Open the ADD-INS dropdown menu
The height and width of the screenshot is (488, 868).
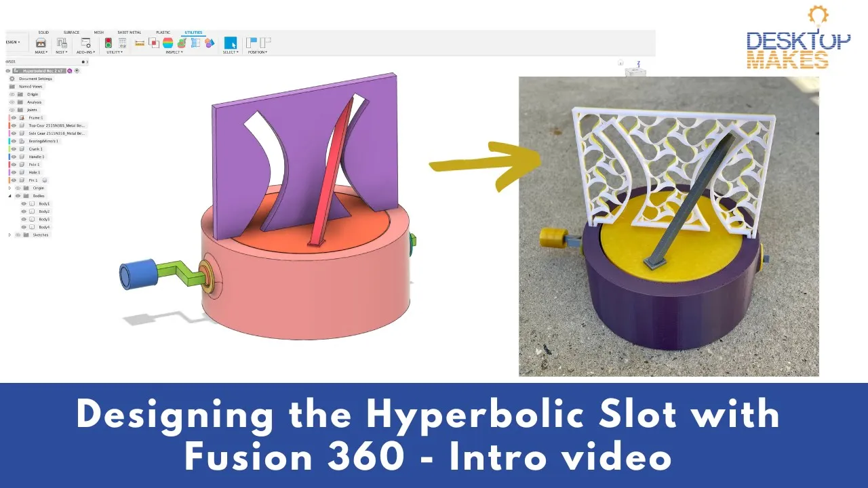pos(85,52)
